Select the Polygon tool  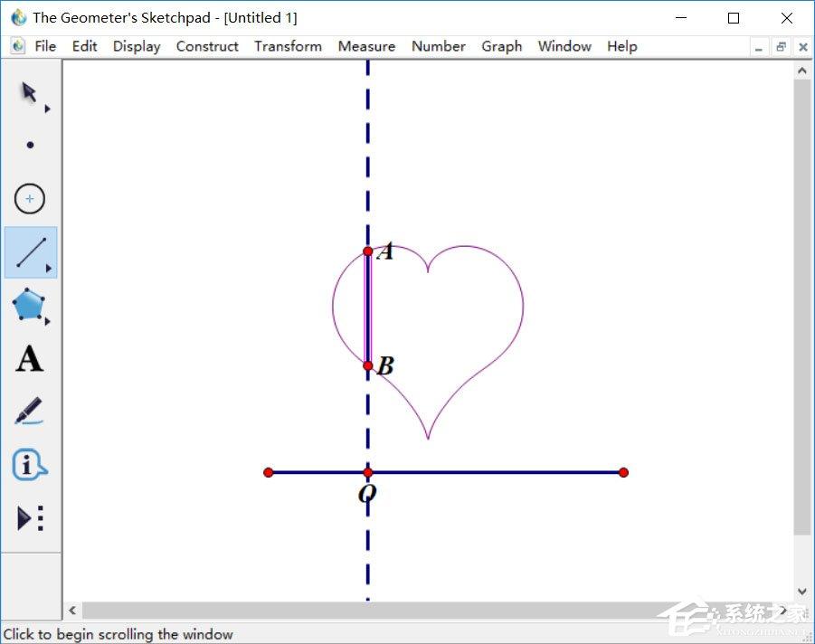(x=30, y=306)
